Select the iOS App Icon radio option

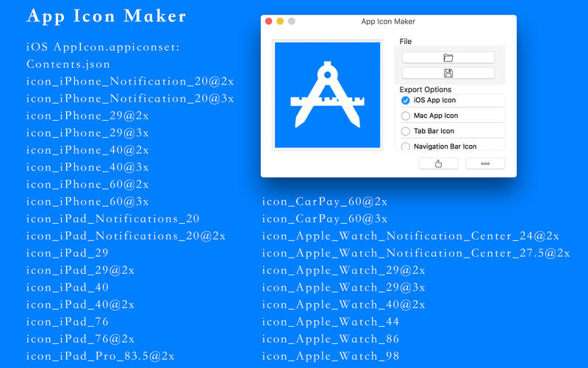[406, 100]
